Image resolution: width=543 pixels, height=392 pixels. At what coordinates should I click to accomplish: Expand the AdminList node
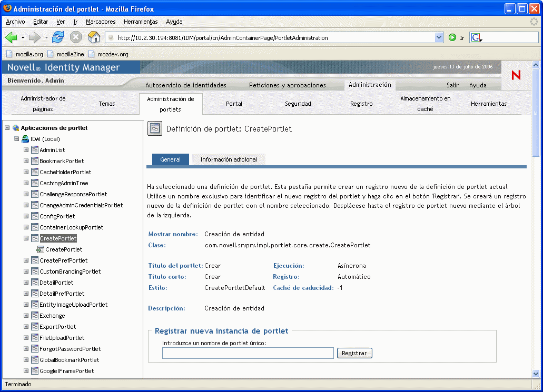[26, 150]
